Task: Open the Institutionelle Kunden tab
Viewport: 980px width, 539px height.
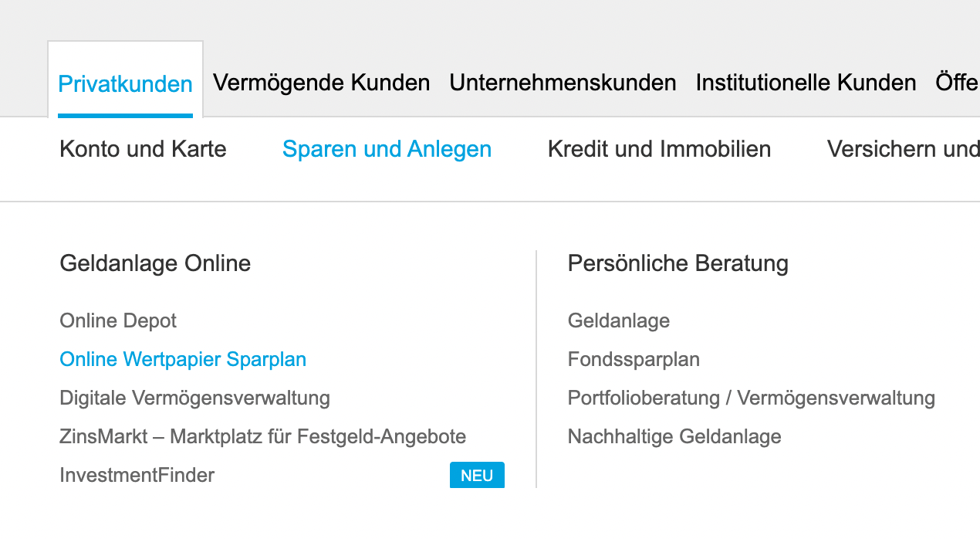Action: [x=804, y=83]
